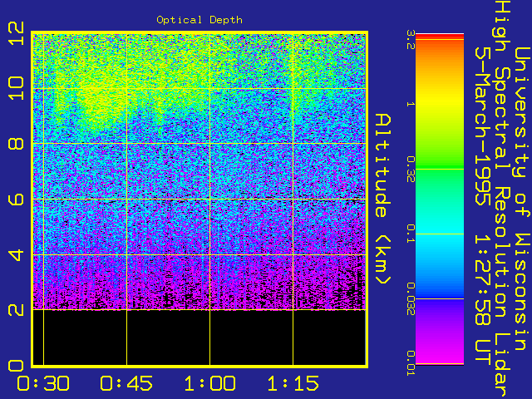Screen dimensions: 532x399
Task: Click the altitude axis label 12
Action: [16, 33]
